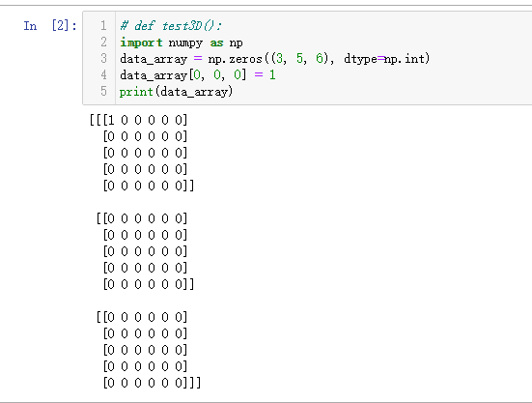This screenshot has width=532, height=403.
Task: Click the 'print' function name
Action: [136, 92]
